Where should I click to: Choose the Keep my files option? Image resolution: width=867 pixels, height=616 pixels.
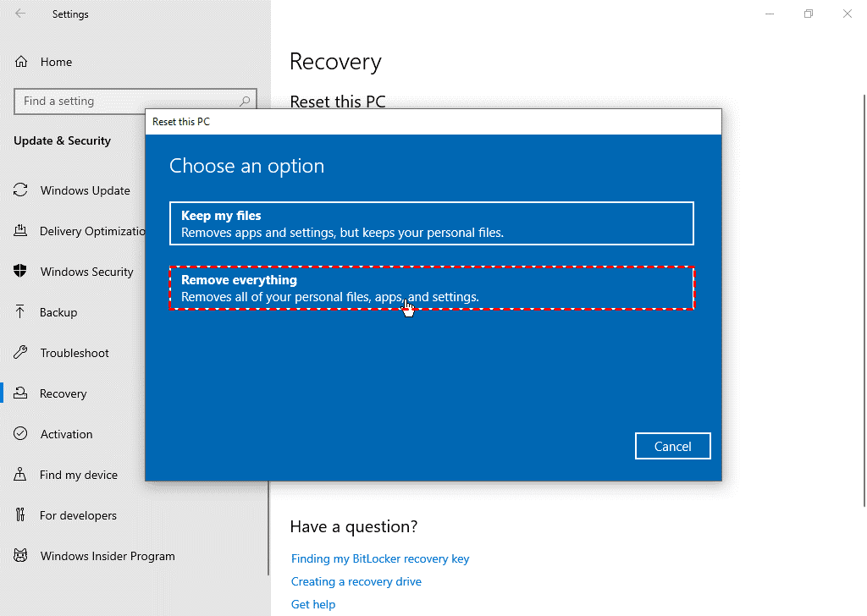pos(431,223)
